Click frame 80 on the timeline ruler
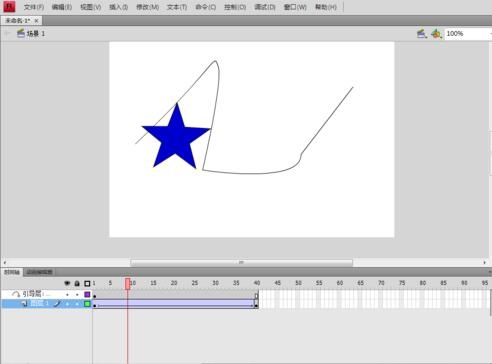Screen dimensions: 492x364 click(423, 283)
